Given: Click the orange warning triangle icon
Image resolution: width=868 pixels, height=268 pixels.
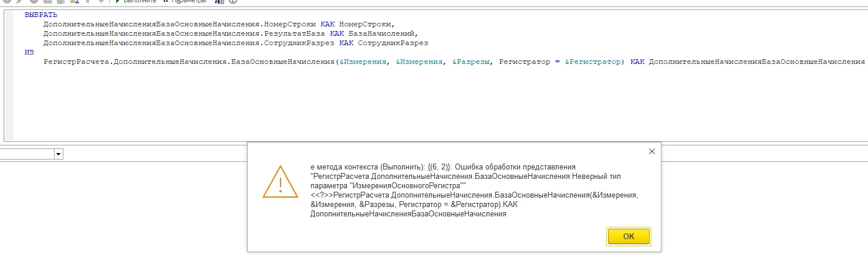Looking at the screenshot, I should coord(281,181).
